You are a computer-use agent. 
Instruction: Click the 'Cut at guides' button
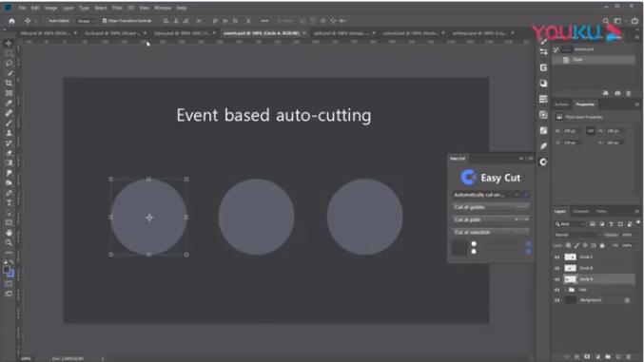pos(491,207)
